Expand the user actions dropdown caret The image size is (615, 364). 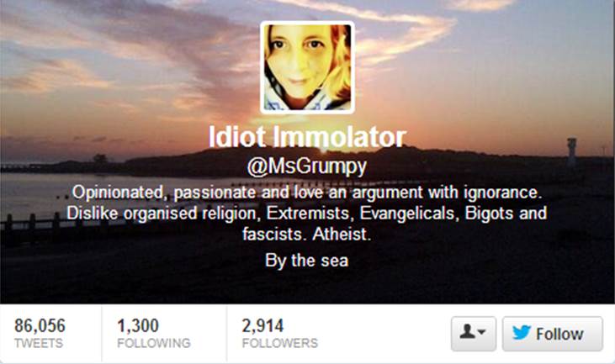pyautogui.click(x=481, y=332)
